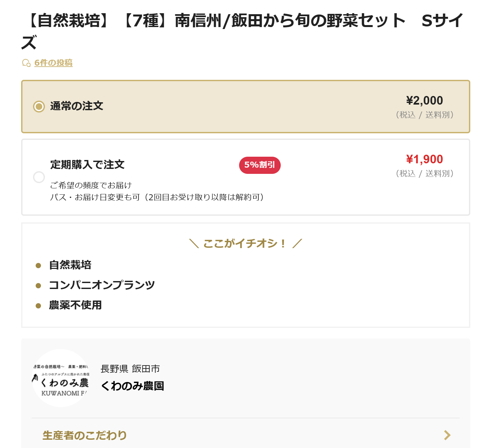Screen dimensions: 500x448
Task: Click the 長野県 飯田市 location text
Action: [130, 368]
